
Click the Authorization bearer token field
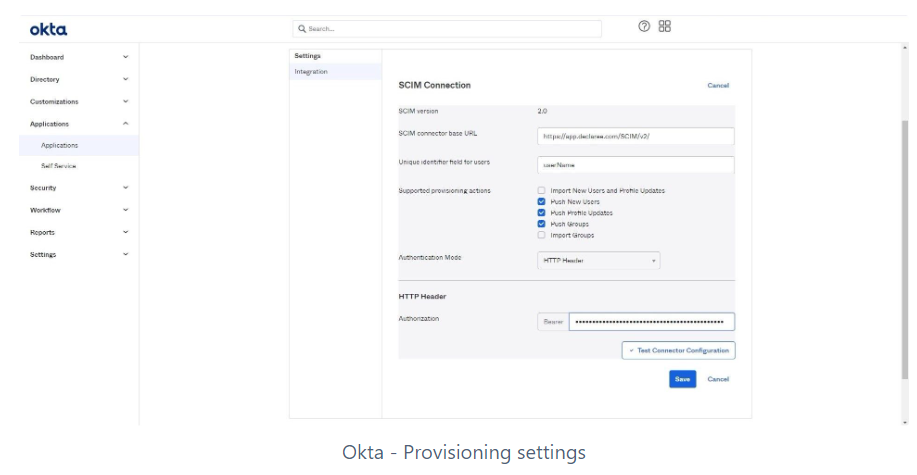[651, 322]
